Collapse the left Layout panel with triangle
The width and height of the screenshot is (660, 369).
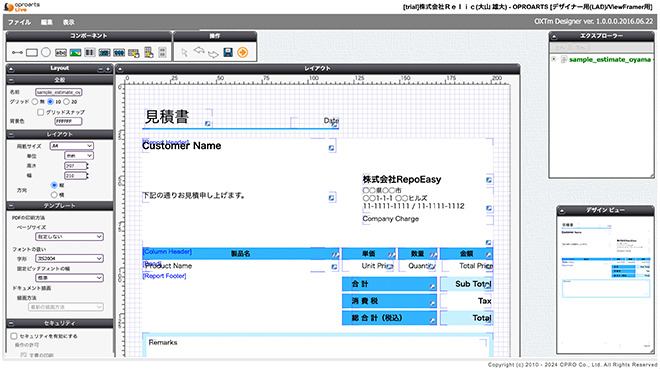click(x=11, y=69)
